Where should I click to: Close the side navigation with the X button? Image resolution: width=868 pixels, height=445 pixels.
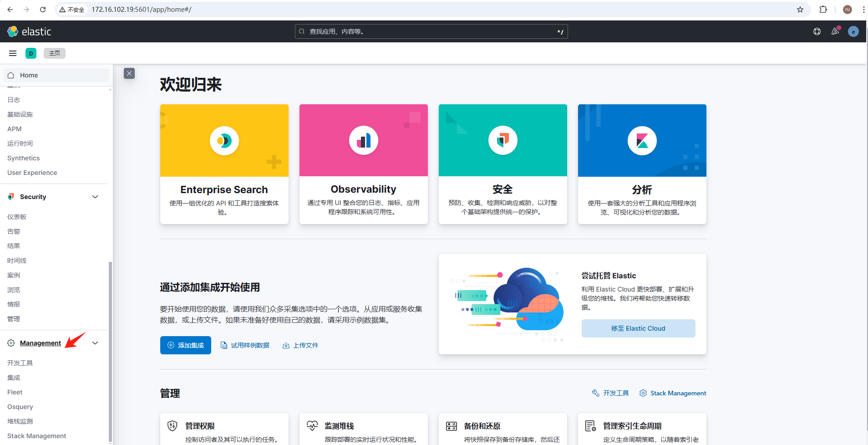coord(129,73)
